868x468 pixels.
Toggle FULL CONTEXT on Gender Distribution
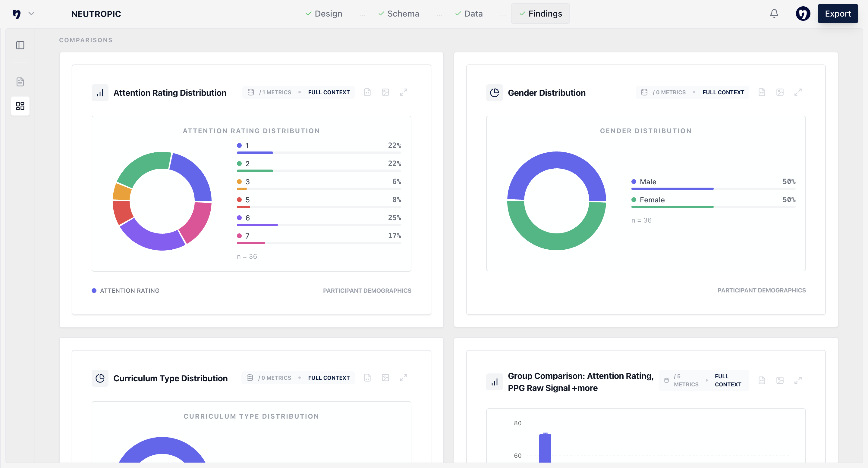coord(723,92)
